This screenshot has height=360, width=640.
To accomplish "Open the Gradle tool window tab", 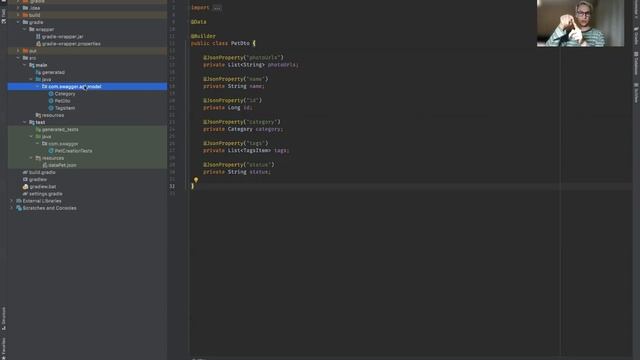I will pos(636,36).
